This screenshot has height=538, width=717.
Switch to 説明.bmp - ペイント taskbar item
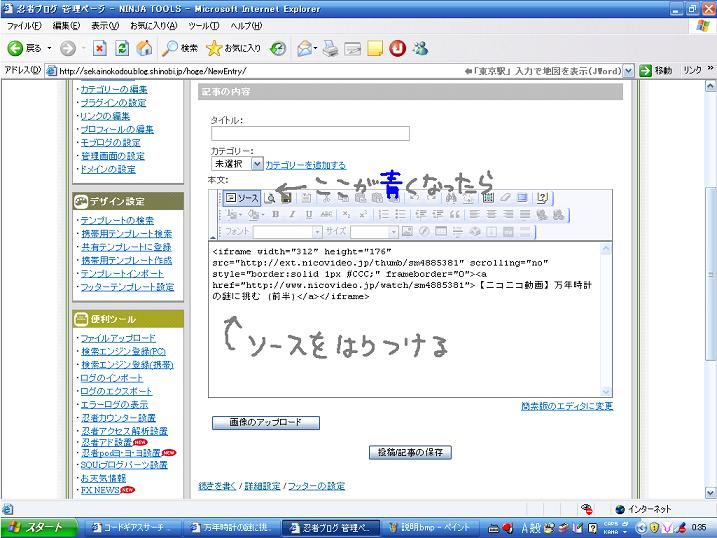tap(430, 527)
